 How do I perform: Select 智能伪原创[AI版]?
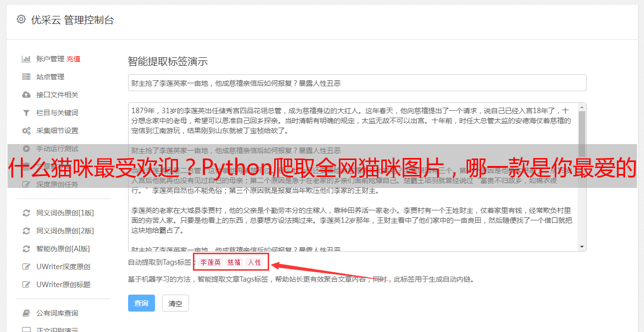click(63, 249)
